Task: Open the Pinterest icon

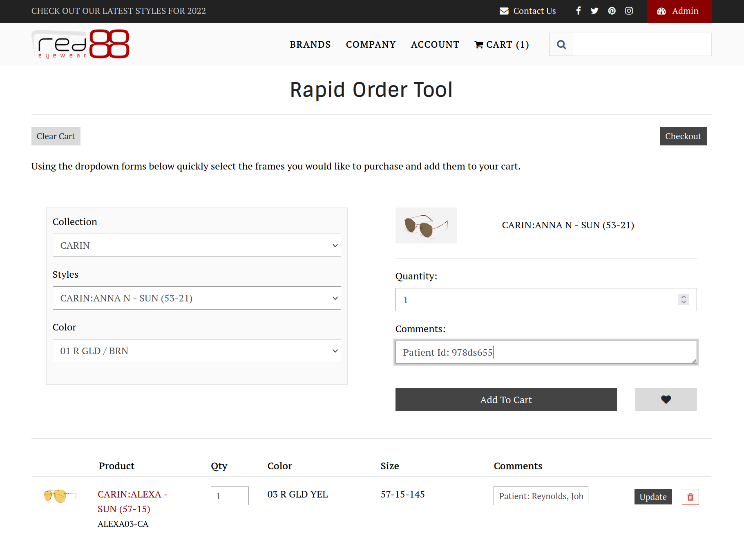Action: click(x=612, y=11)
